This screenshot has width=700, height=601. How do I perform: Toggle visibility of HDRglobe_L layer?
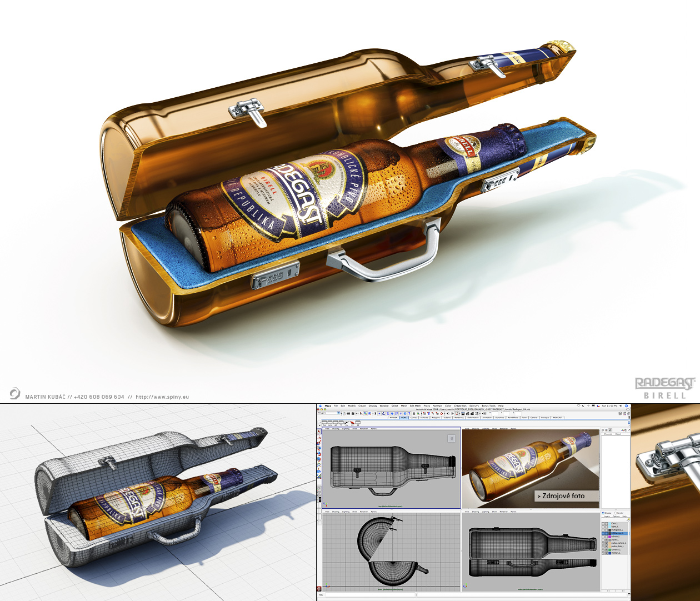pyautogui.click(x=603, y=530)
